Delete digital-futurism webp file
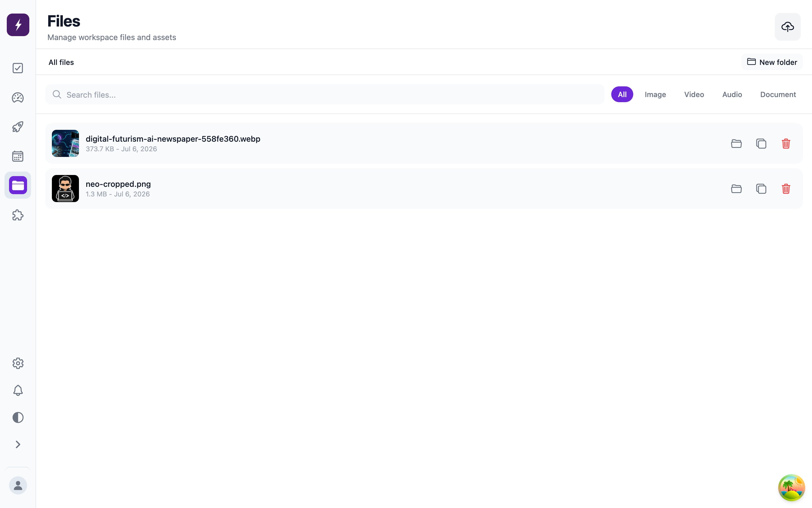The width and height of the screenshot is (812, 508). 786,143
